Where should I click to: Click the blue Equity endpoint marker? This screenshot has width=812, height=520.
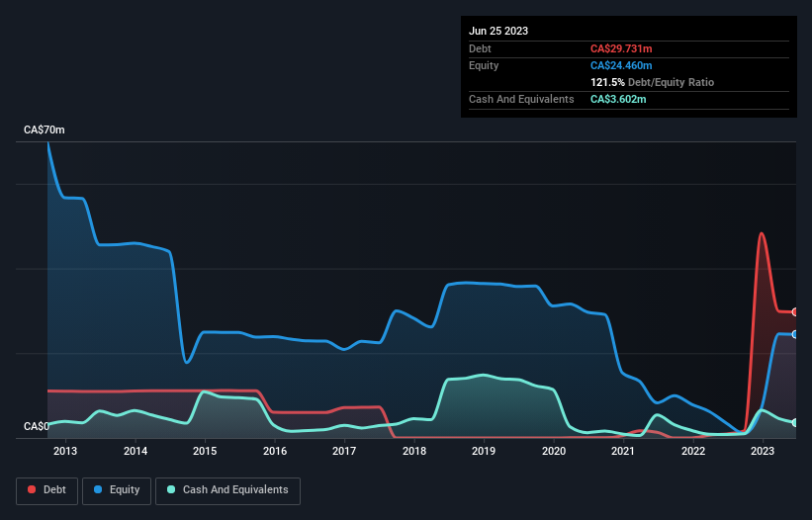(795, 335)
